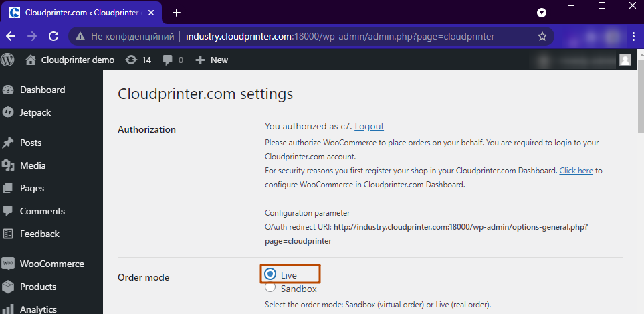Open Jetpack in the sidebar

[x=35, y=112]
